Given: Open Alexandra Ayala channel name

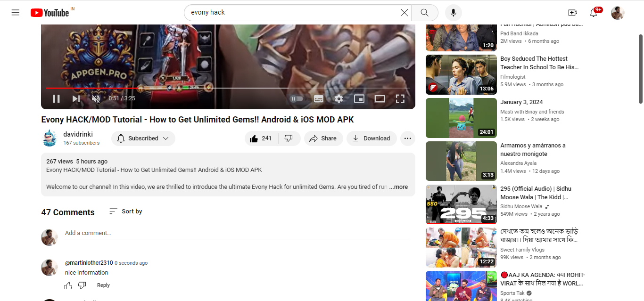Looking at the screenshot, I should 519,163.
